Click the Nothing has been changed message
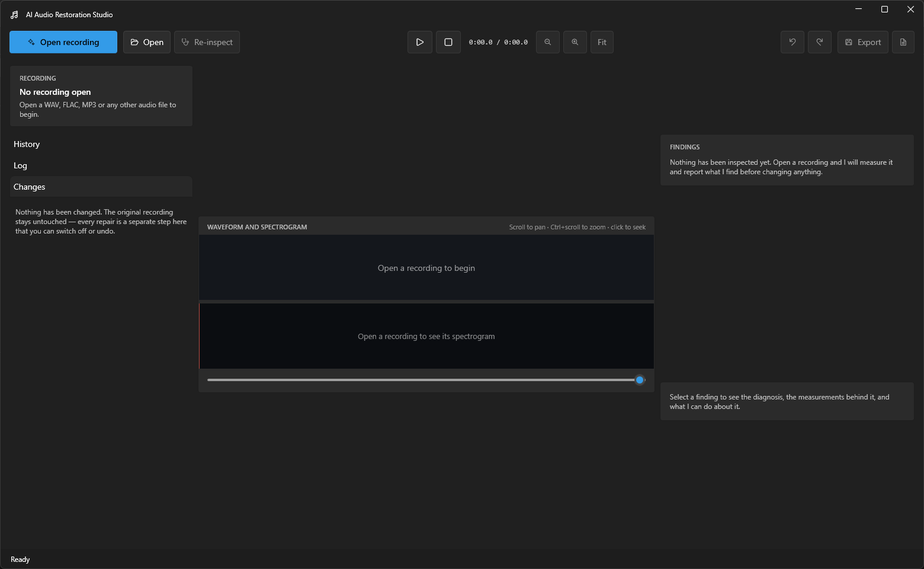The height and width of the screenshot is (569, 924). coord(101,222)
